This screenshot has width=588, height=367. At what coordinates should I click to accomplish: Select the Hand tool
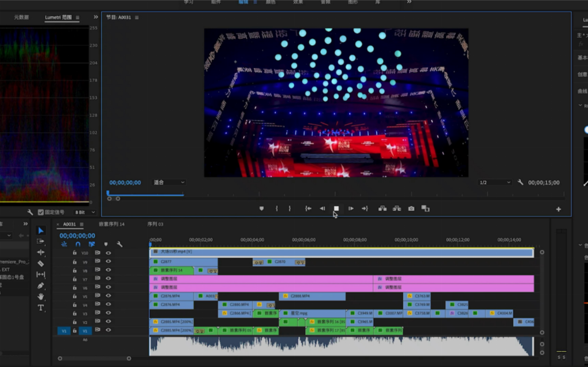41,296
